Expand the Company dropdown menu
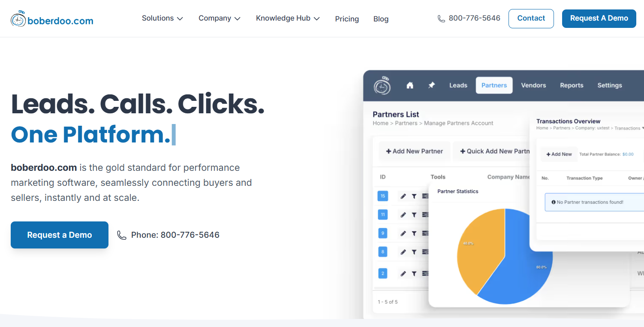 219,18
